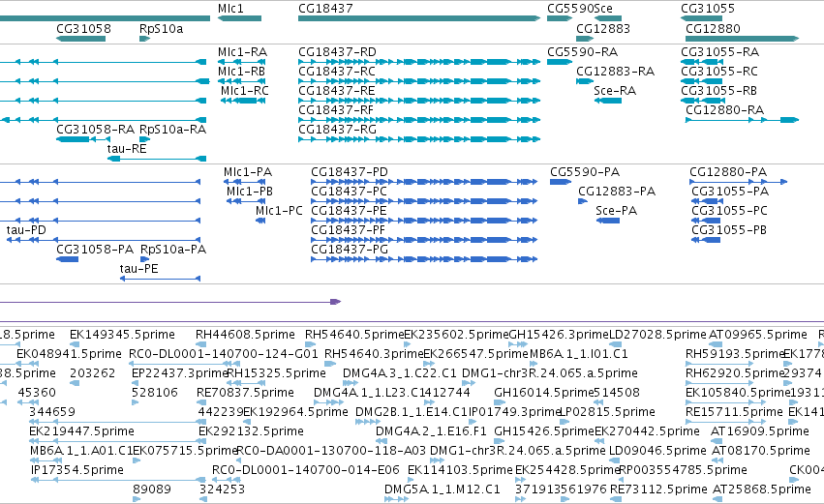824x504 pixels.
Task: Select the Mlc1-PB protein label
Action: pyautogui.click(x=250, y=192)
